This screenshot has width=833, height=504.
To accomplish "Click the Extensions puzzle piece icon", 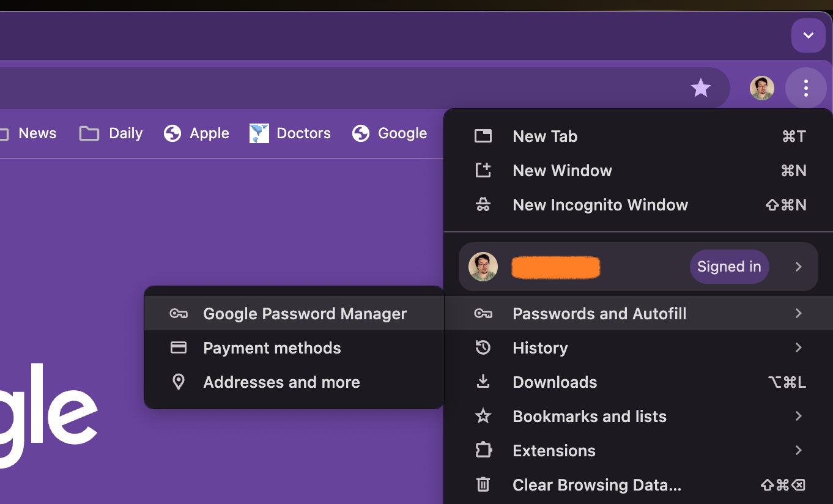I will [x=483, y=450].
